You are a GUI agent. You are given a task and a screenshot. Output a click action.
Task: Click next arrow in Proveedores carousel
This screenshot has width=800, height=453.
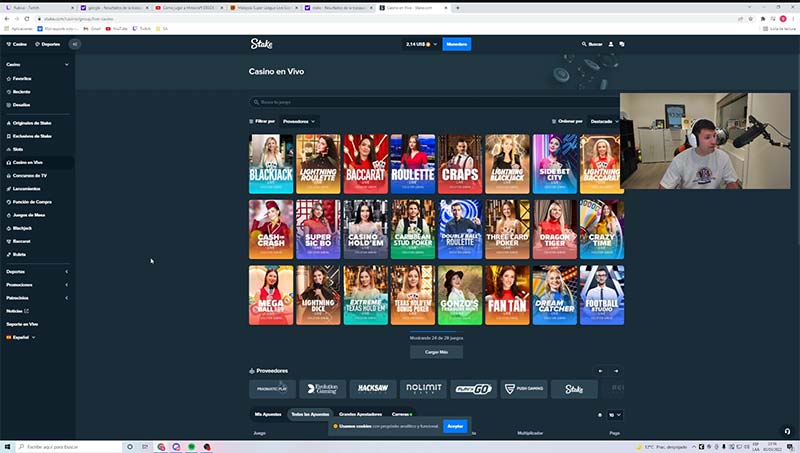click(x=616, y=370)
